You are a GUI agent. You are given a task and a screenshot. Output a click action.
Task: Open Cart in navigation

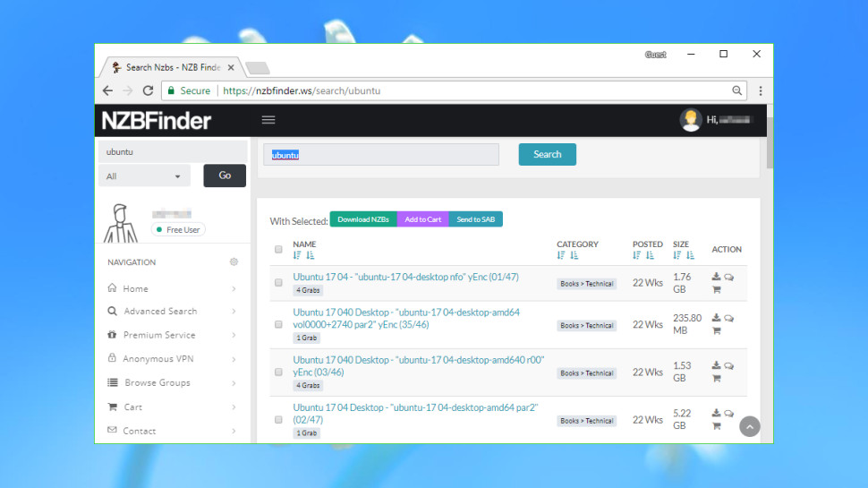point(132,407)
